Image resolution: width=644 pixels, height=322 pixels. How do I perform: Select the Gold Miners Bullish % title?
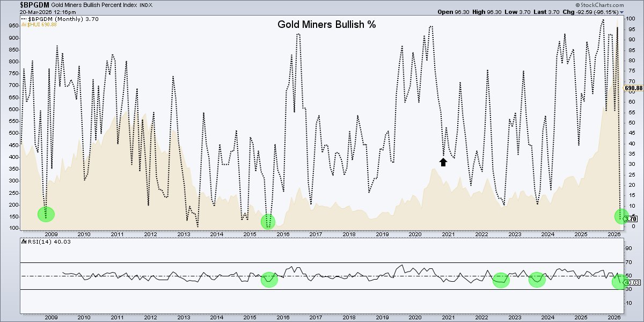click(x=326, y=24)
